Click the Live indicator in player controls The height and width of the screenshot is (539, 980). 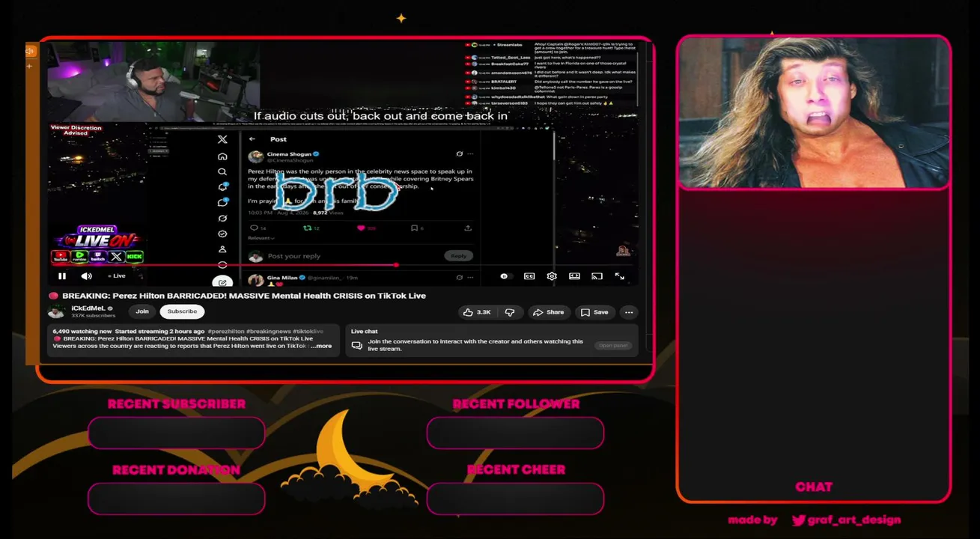(116, 276)
